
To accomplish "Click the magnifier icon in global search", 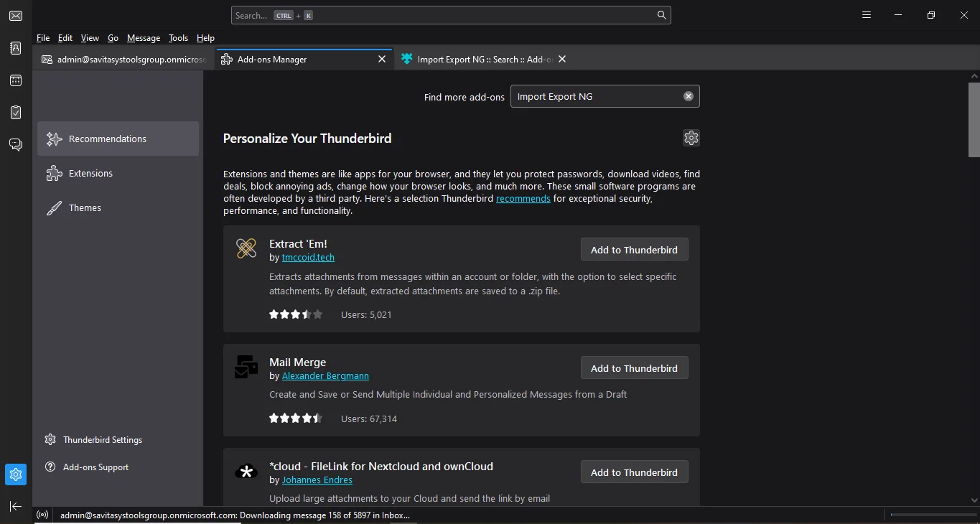I will [661, 15].
